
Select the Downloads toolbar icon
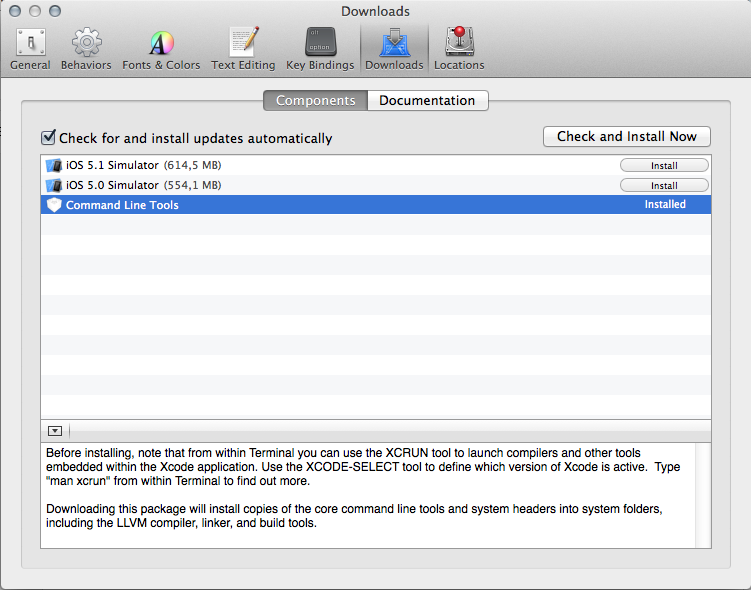click(394, 48)
